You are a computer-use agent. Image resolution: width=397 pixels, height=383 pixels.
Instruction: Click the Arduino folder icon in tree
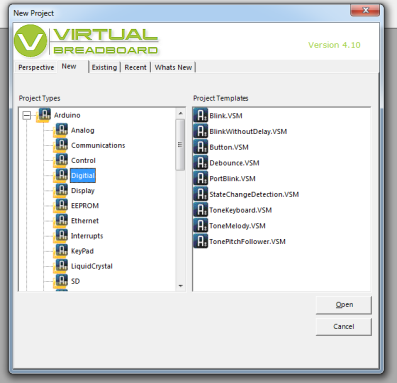(x=44, y=115)
